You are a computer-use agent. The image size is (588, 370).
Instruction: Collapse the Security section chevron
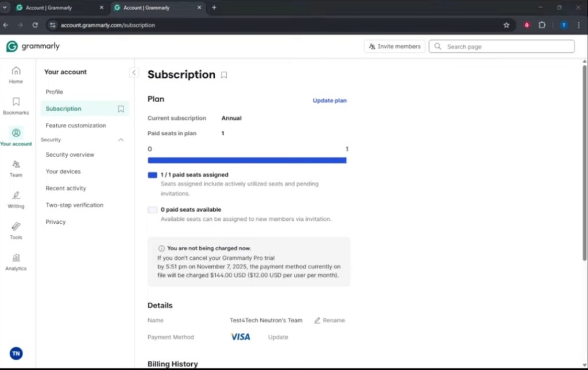click(121, 140)
